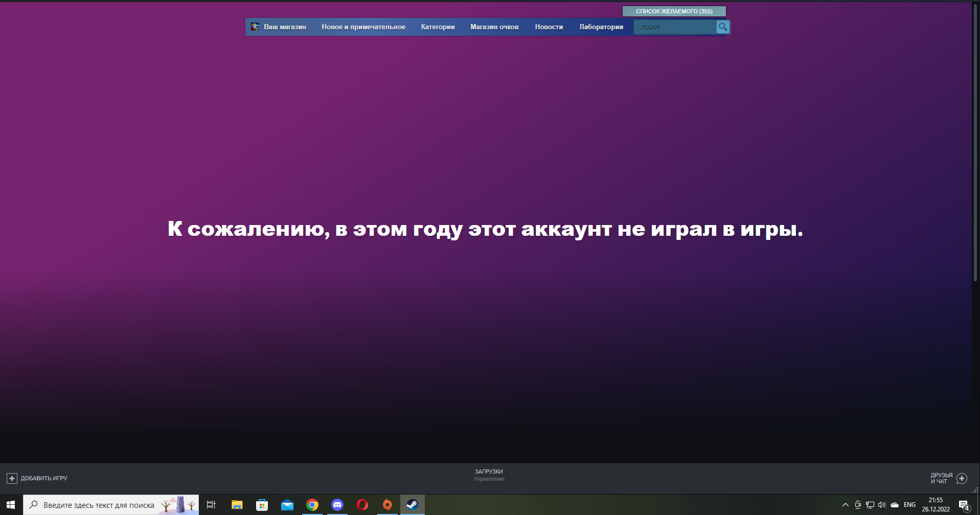Go to Магазин очков tab
This screenshot has height=515, width=980.
[x=494, y=27]
